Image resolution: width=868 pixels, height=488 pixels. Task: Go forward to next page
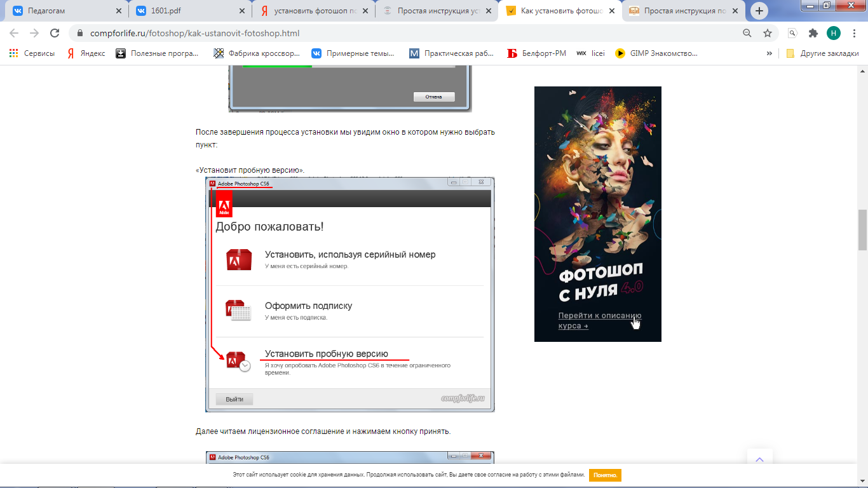34,33
